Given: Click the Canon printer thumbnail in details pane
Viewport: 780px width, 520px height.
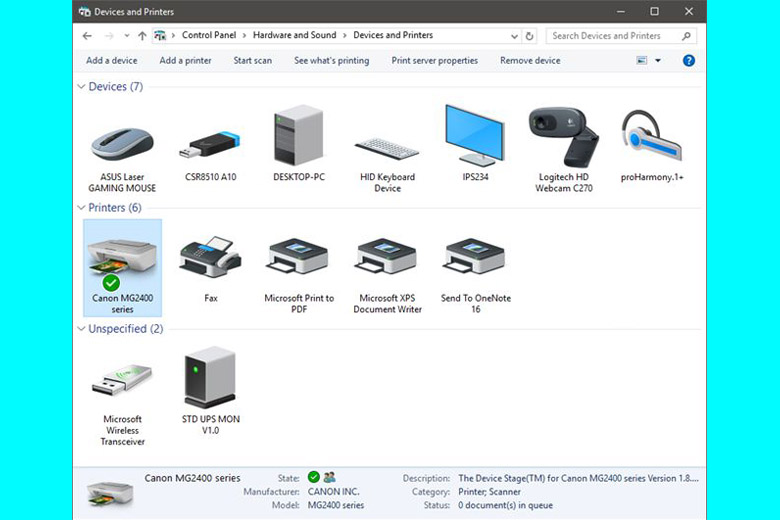Looking at the screenshot, I should click(x=110, y=493).
